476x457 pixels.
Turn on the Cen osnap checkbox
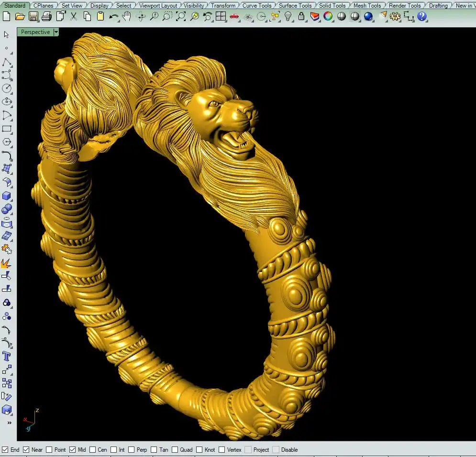[x=92, y=450]
